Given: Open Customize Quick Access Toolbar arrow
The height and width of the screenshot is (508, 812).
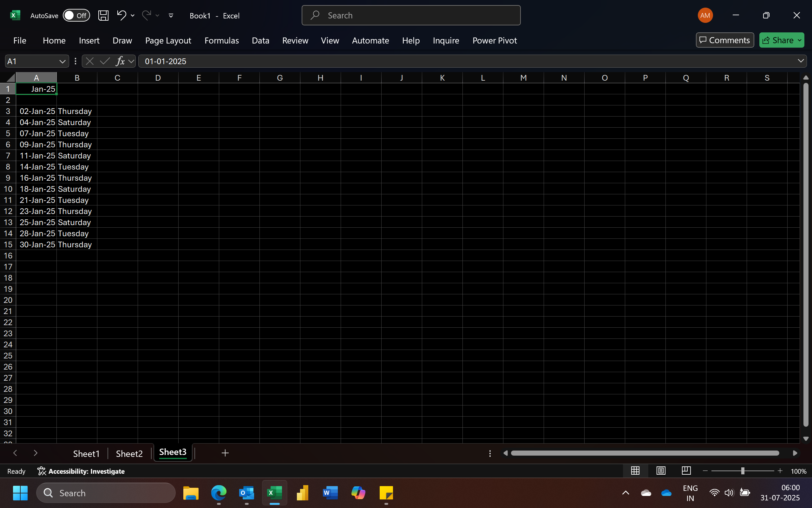Looking at the screenshot, I should (171, 16).
